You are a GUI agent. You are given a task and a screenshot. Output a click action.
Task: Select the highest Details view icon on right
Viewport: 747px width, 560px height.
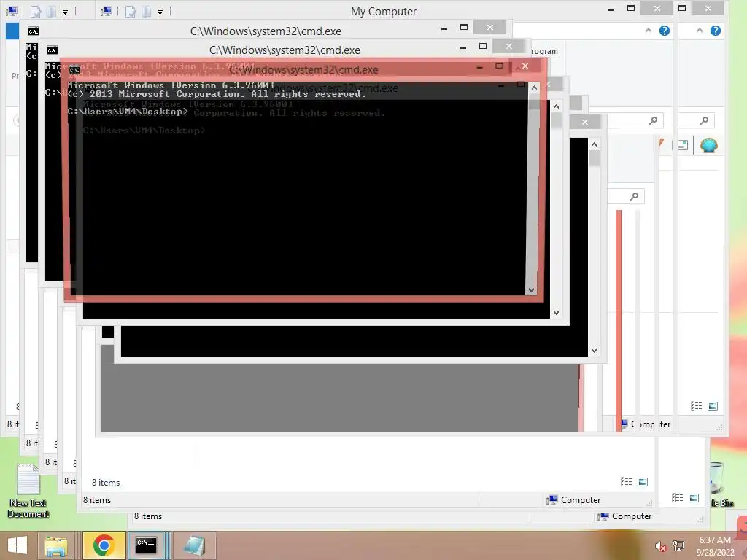697,406
